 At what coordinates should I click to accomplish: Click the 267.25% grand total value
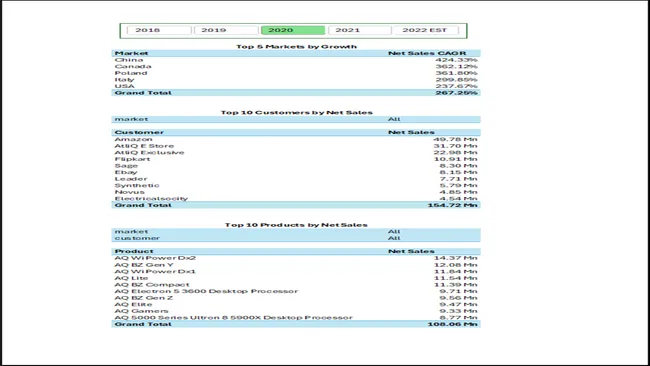tap(456, 93)
